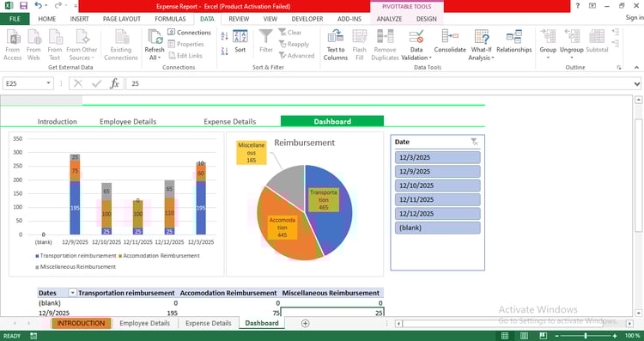The height and width of the screenshot is (341, 644).
Task: Select the 12/3/2025 slicer item
Action: (x=437, y=157)
